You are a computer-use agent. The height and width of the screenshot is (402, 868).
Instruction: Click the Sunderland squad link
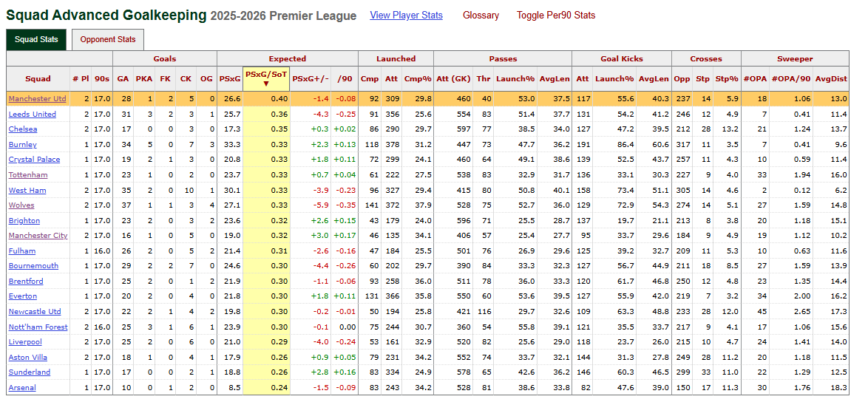[30, 372]
